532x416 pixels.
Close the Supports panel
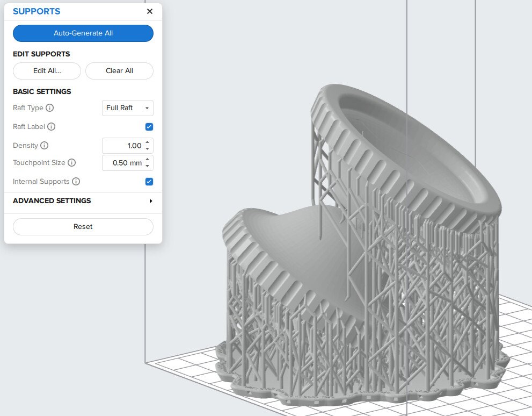point(150,11)
